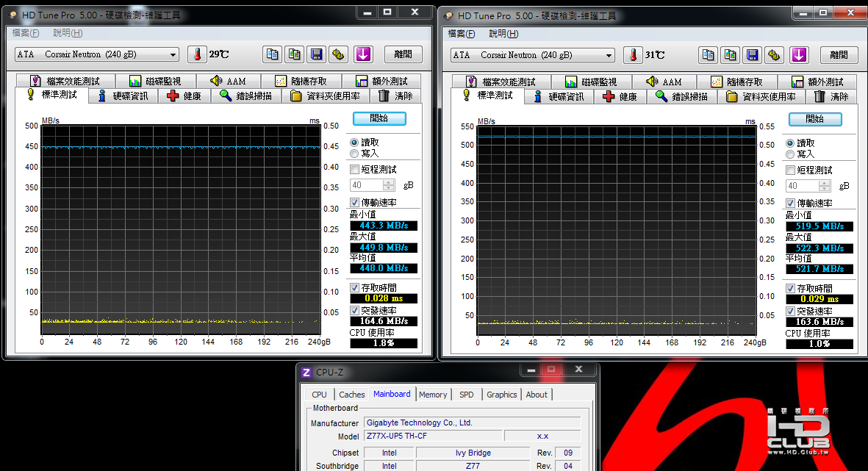The width and height of the screenshot is (868, 471).
Task: Select 寫入 radio button in left HD Tune window
Action: [x=354, y=154]
